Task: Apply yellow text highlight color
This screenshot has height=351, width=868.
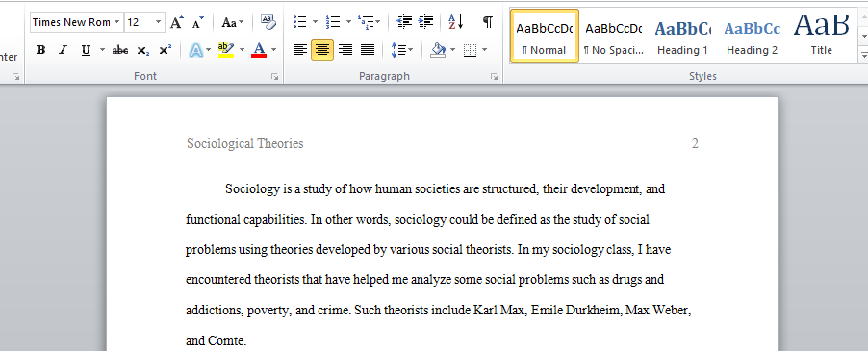Action: pyautogui.click(x=225, y=50)
